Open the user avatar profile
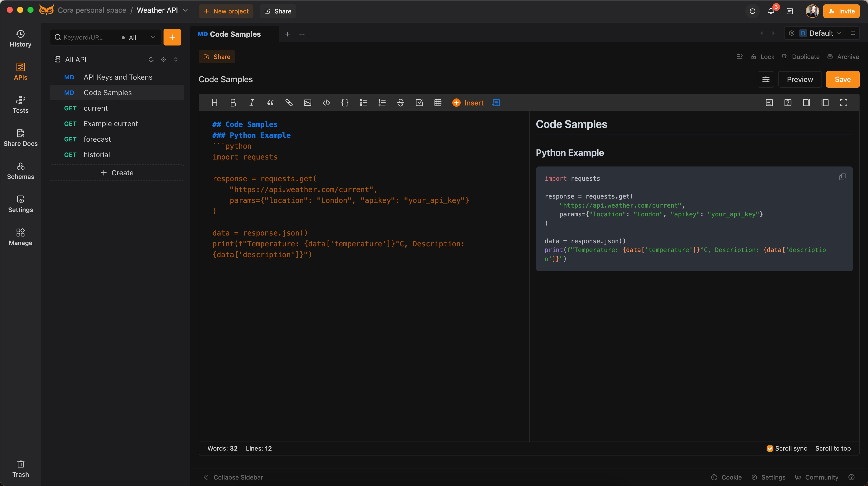Viewport: 868px width, 486px height. click(812, 11)
